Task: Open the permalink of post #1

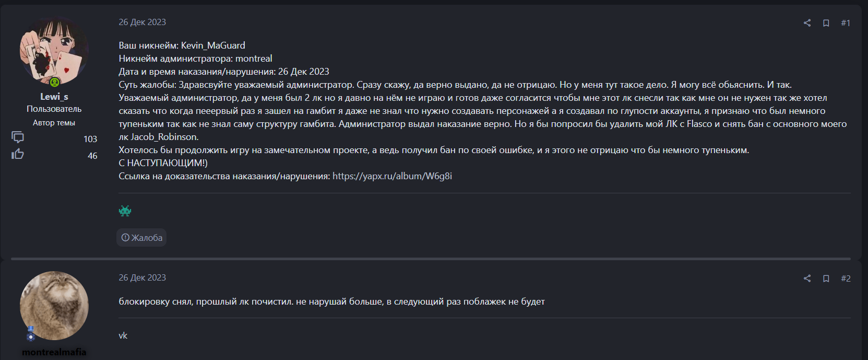Action: [x=846, y=23]
